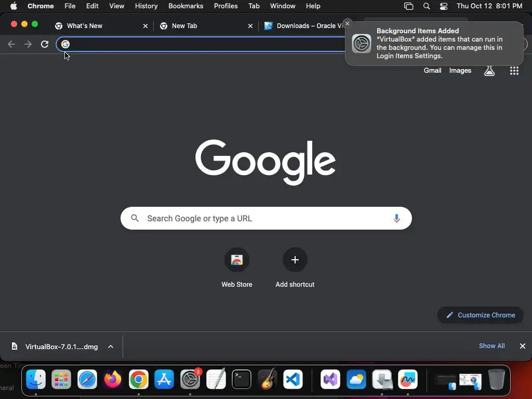Open Weather app from the Dock
The width and height of the screenshot is (532, 399).
point(356,379)
